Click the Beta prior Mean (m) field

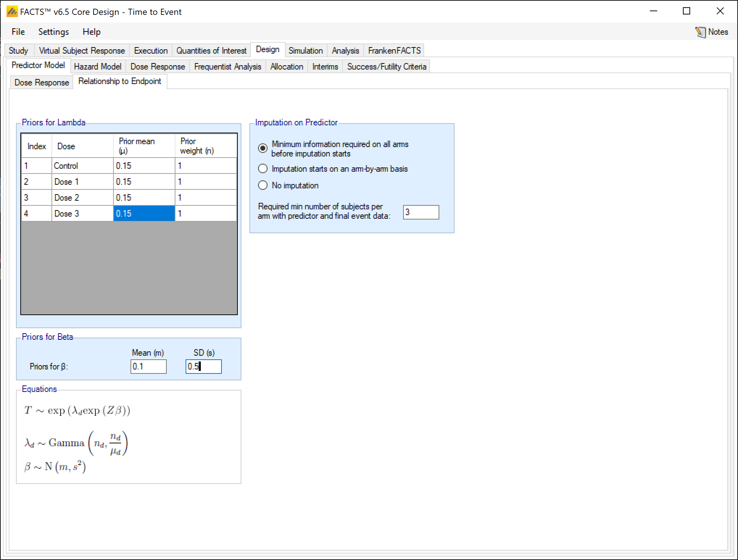[148, 367]
